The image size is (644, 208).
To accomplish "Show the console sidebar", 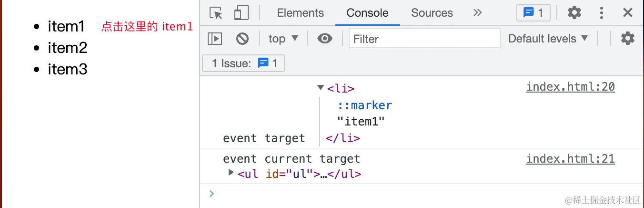I will tap(215, 39).
